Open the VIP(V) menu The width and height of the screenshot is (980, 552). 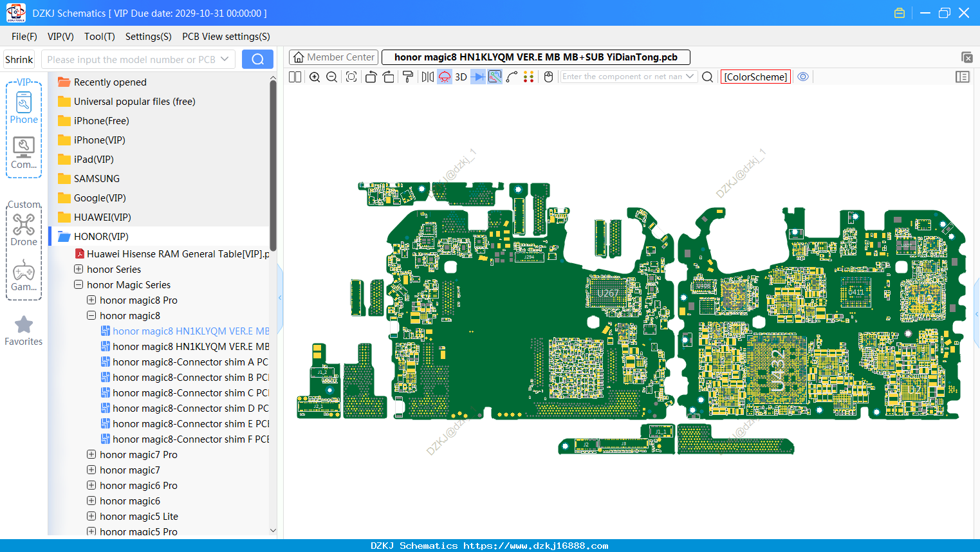tap(60, 37)
